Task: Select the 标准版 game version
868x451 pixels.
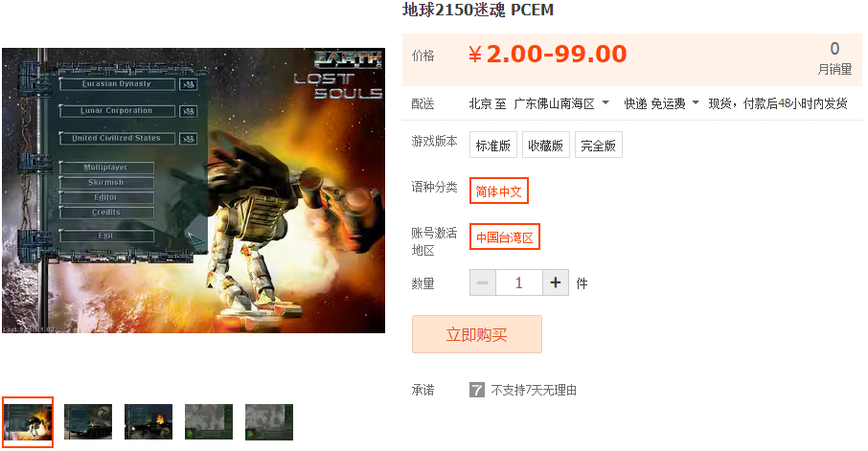Action: (492, 145)
